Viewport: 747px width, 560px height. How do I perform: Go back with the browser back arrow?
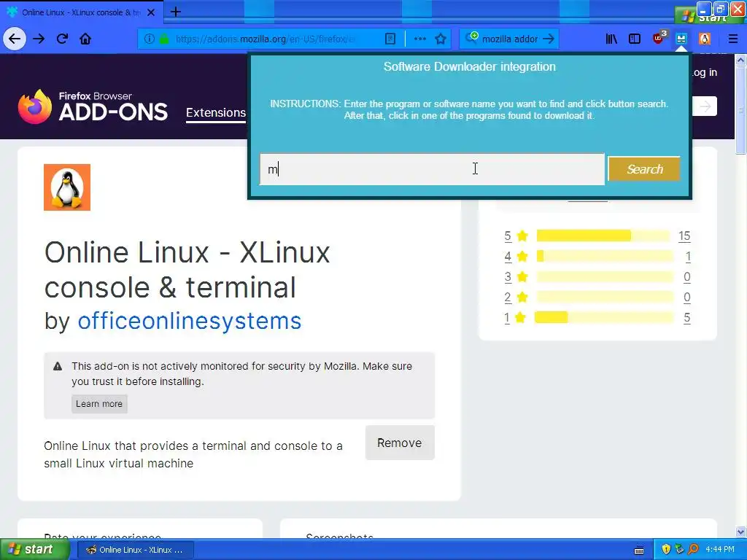point(15,39)
